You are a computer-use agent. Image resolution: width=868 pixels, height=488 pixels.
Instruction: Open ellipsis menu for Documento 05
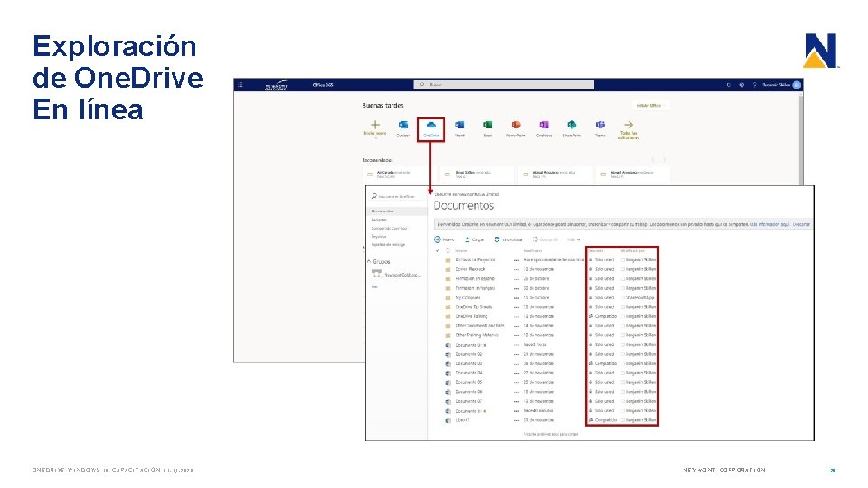516,382
